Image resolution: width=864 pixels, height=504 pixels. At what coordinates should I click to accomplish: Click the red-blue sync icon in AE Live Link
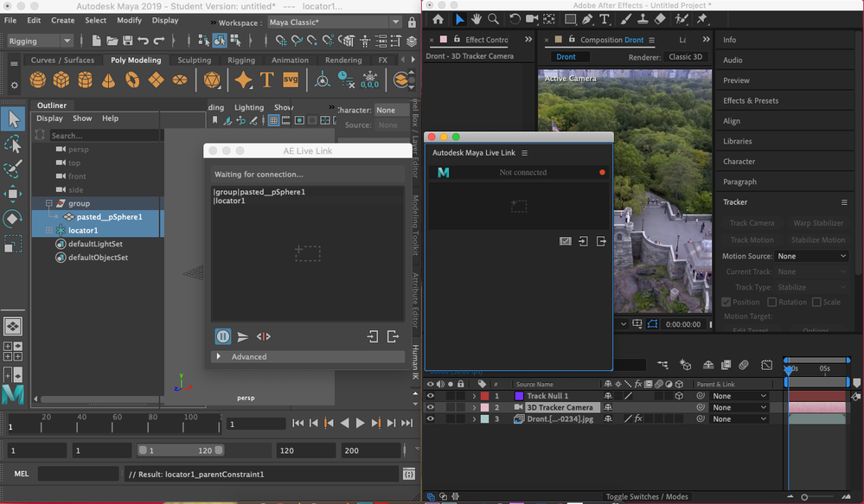pos(264,336)
